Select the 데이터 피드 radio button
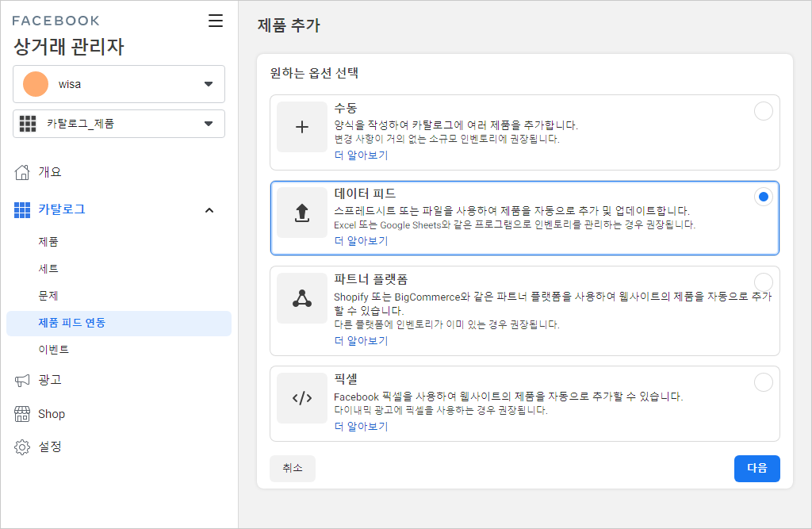This screenshot has width=812, height=529. tap(764, 197)
